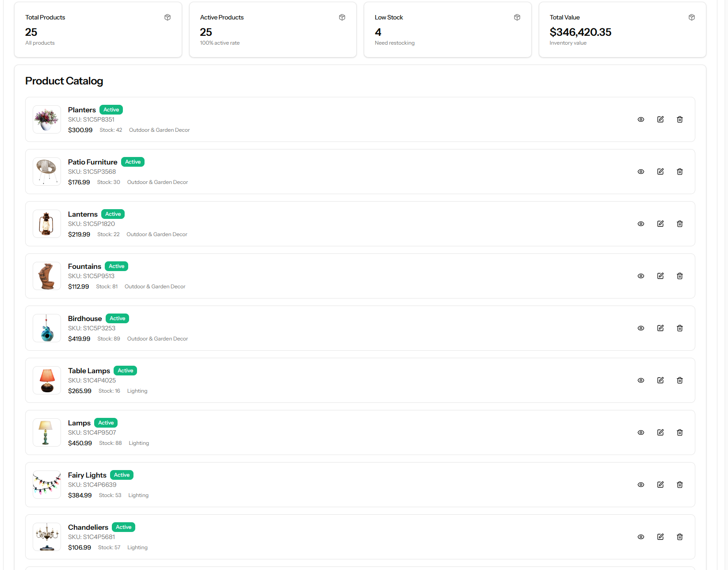
Task: Remove the Lanterns product with trash icon
Action: 680,224
